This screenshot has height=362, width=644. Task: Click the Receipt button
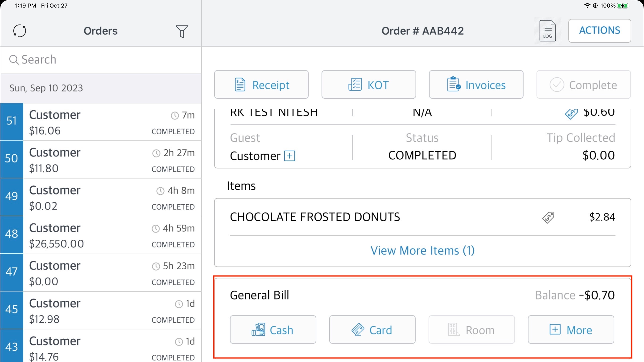click(x=261, y=85)
